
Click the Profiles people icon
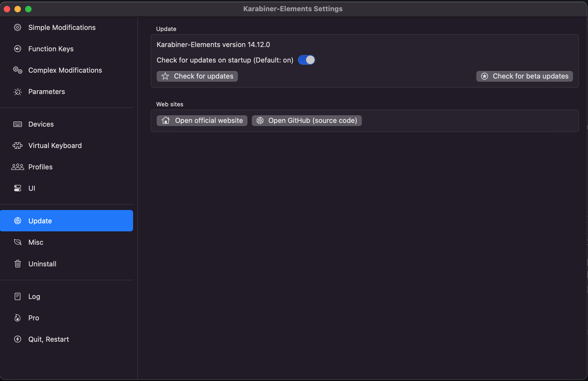[x=18, y=167]
